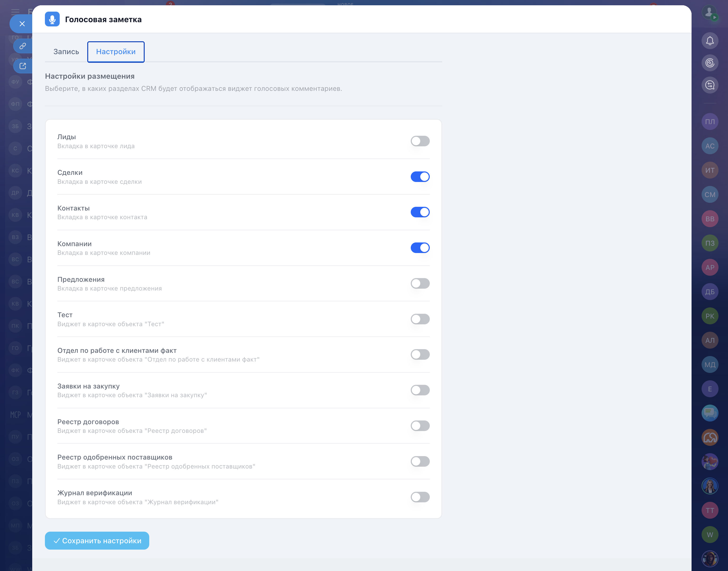Screen dimensions: 728x571
Task: Enable the Лиды toggle
Action: [x=420, y=141]
